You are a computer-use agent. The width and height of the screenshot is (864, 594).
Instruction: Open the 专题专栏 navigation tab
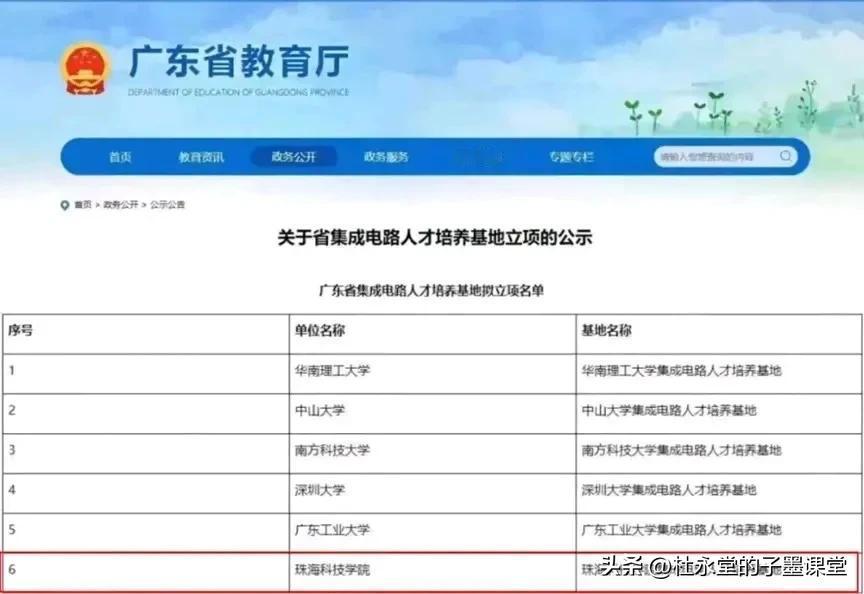(x=571, y=157)
